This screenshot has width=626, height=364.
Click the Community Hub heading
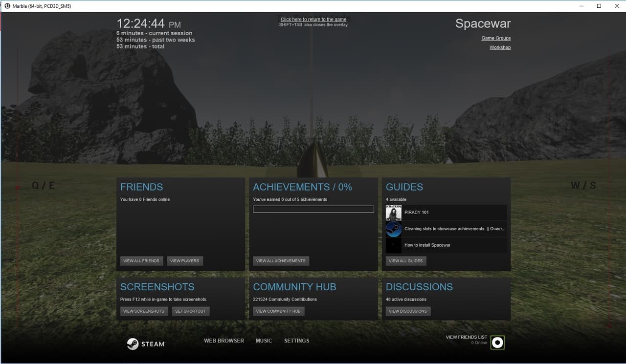(295, 287)
